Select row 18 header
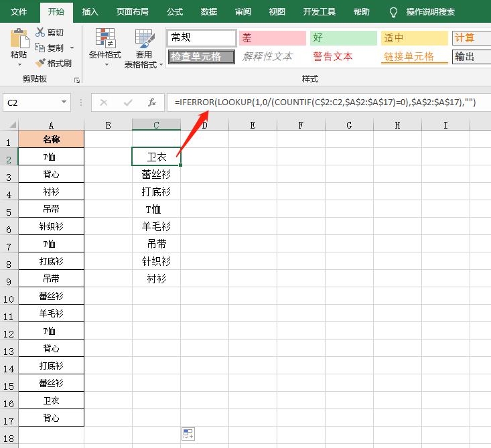Viewport: 491px width, 448px height. click(x=9, y=437)
